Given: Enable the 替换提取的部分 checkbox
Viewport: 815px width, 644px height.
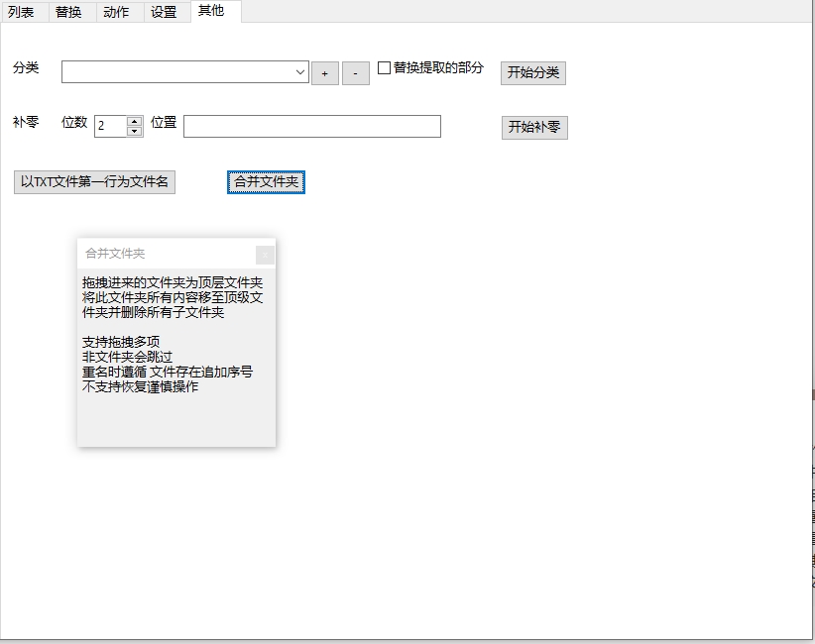Looking at the screenshot, I should (385, 68).
